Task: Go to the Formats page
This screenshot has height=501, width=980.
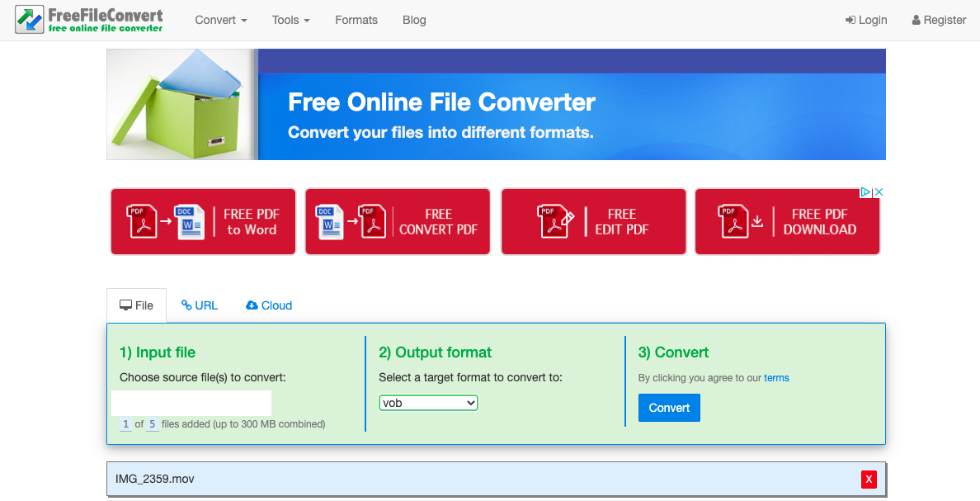Action: (x=356, y=20)
